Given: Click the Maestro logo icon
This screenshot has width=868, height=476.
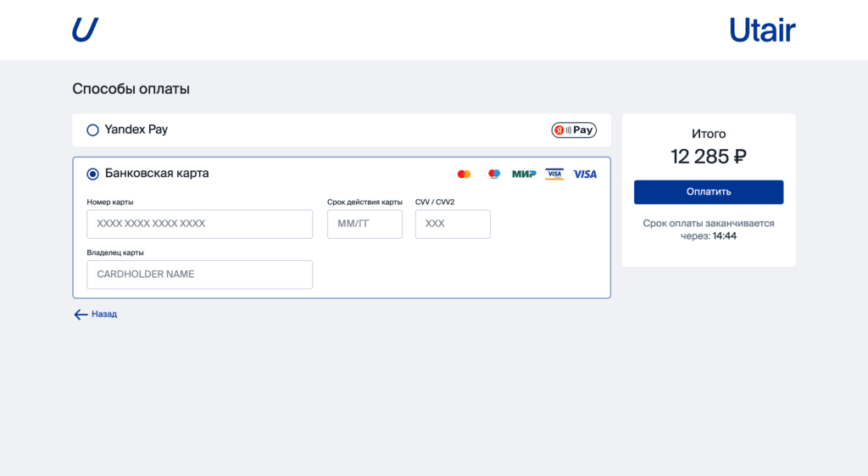Looking at the screenshot, I should point(494,174).
